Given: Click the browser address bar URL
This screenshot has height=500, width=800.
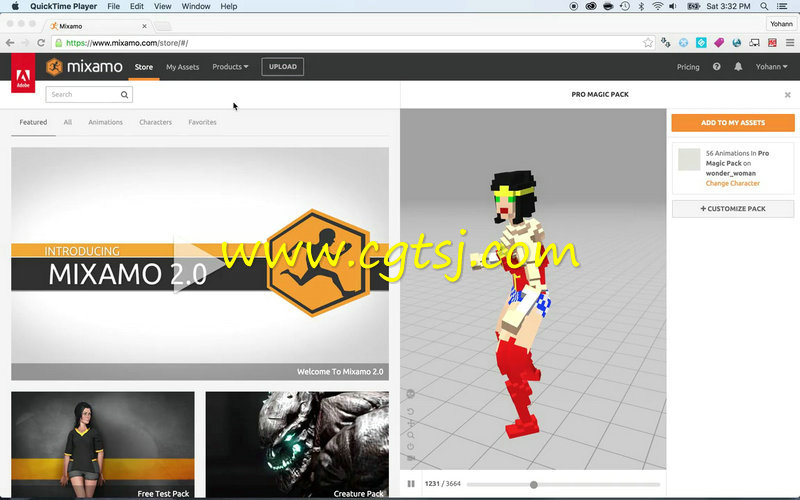Looking at the screenshot, I should (x=352, y=43).
